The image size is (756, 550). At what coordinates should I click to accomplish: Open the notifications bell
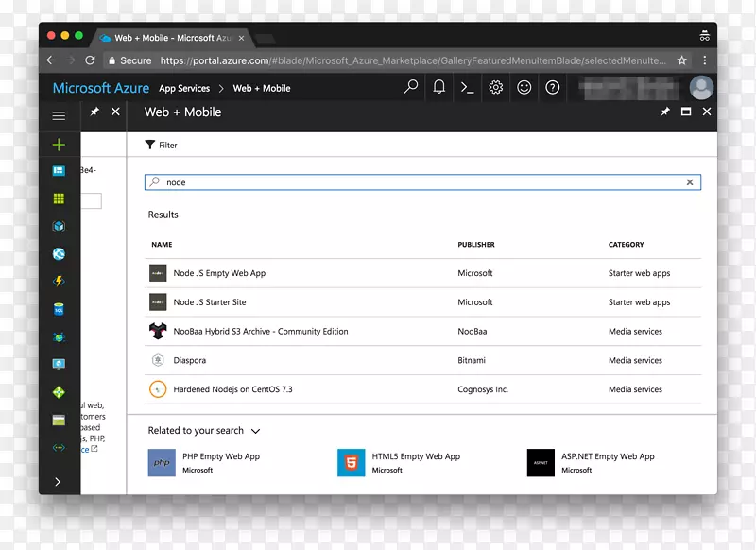439,88
